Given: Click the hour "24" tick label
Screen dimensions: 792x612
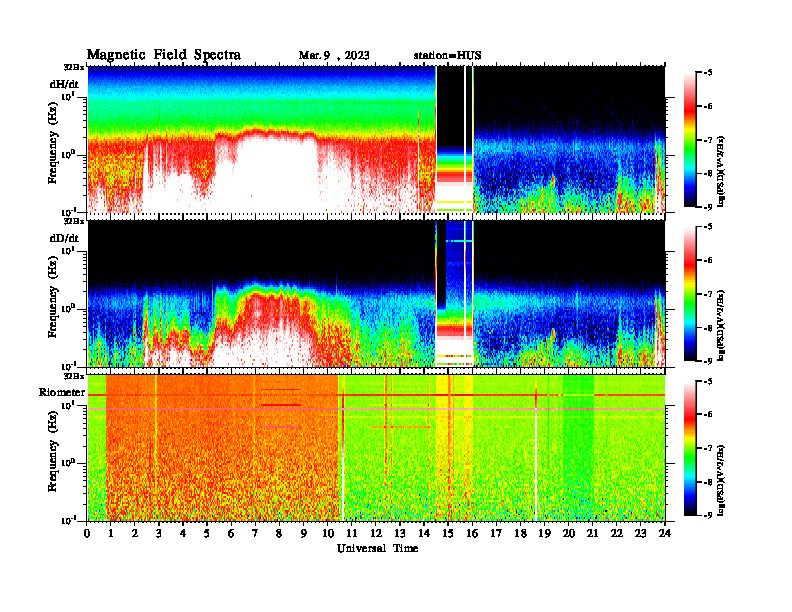Looking at the screenshot, I should (665, 533).
